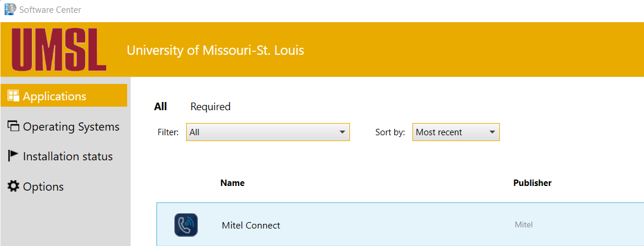Open the Filter dropdown arrow

342,132
